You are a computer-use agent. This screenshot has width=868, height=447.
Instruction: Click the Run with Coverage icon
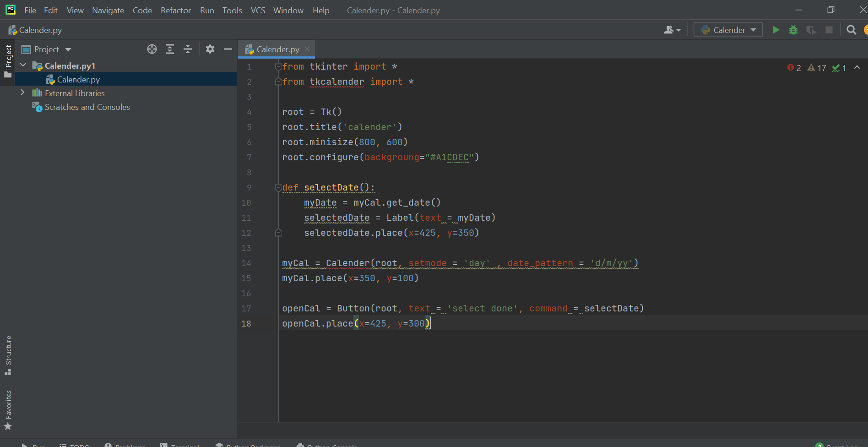811,30
